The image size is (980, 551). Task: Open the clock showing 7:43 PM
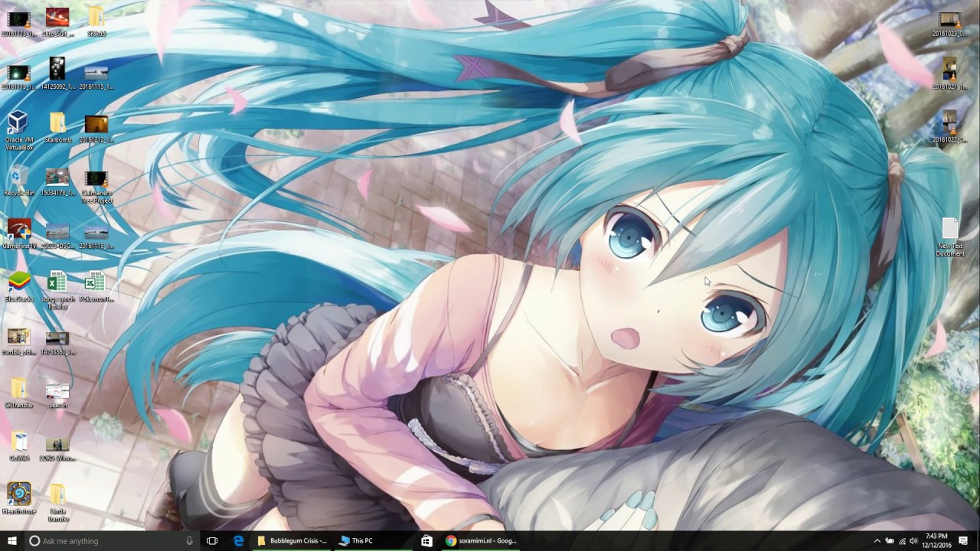(x=936, y=540)
